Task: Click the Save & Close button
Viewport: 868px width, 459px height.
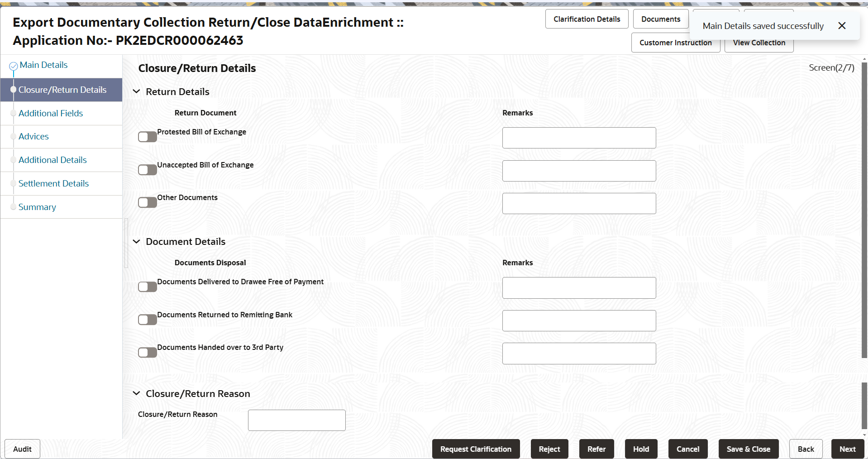Action: pos(749,449)
